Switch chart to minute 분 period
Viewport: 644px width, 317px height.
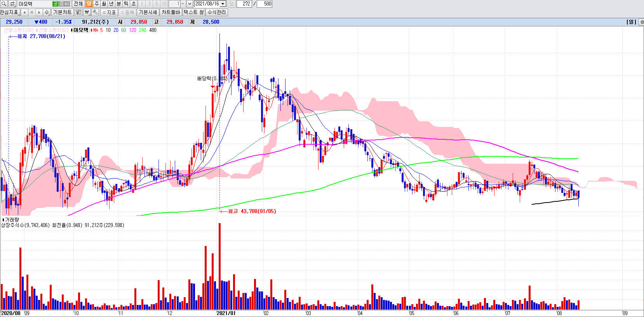119,4
